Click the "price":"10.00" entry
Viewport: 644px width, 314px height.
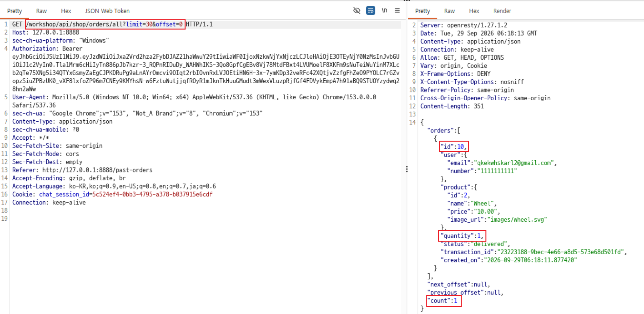coord(472,211)
